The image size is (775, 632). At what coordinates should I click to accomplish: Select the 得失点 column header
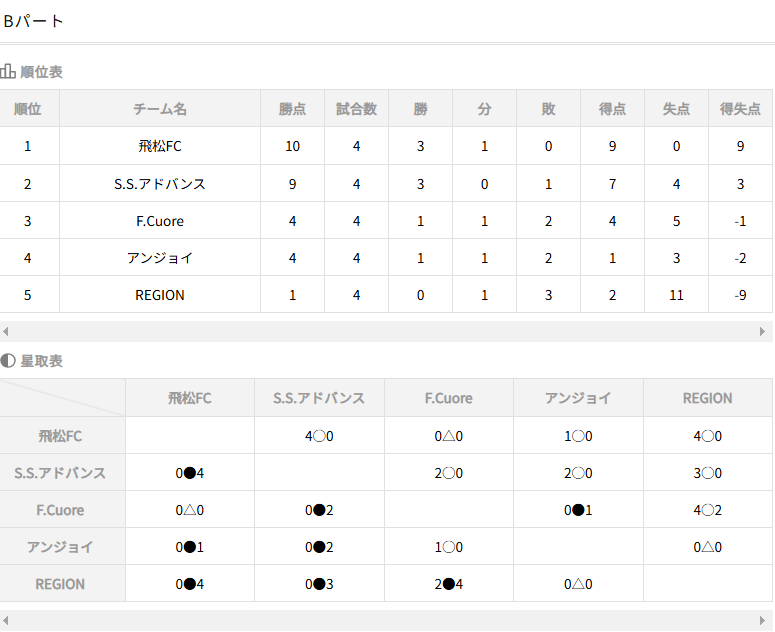[x=740, y=109]
